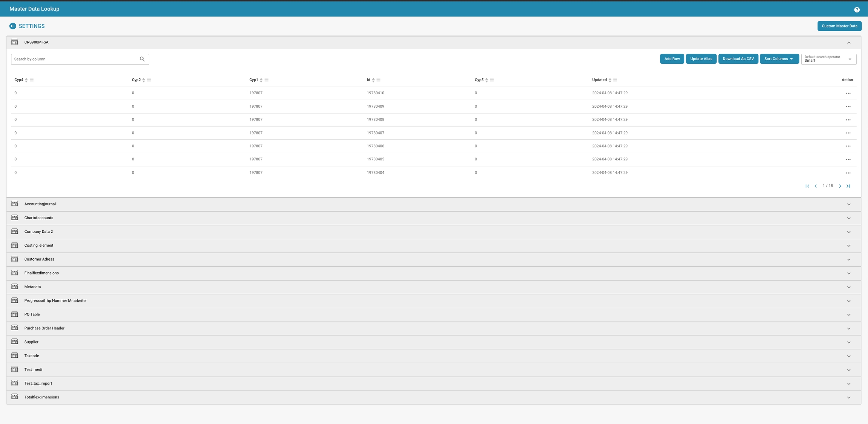
Task: Go to the last page of results
Action: point(848,186)
